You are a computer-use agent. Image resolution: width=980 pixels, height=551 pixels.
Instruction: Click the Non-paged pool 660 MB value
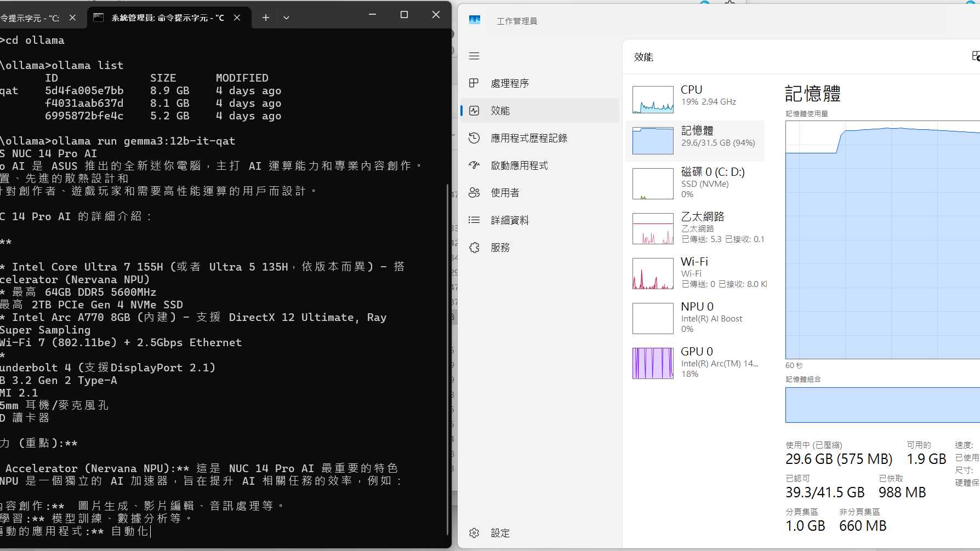click(x=863, y=526)
